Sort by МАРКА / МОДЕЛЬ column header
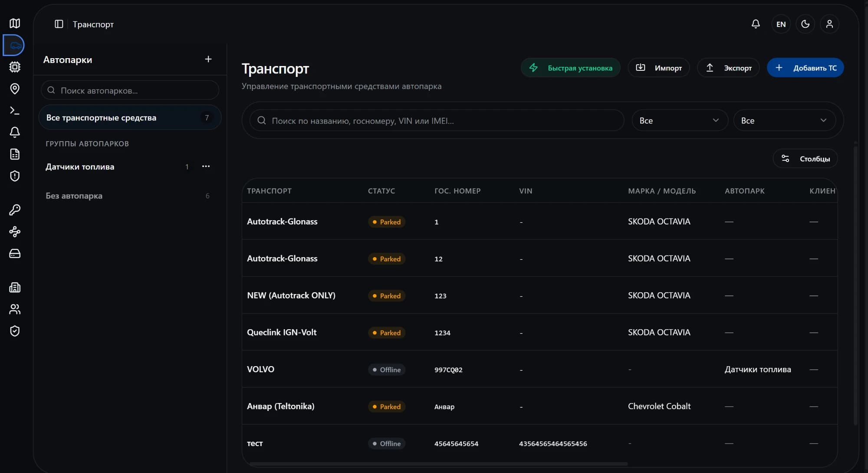Viewport: 868px width, 473px height. click(x=662, y=191)
